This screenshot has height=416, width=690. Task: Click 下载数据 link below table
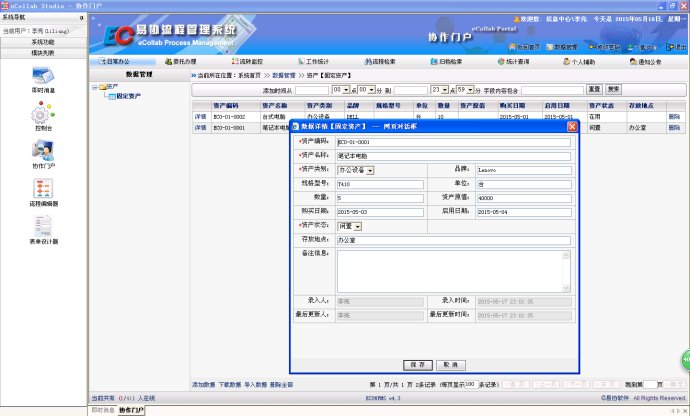[230, 385]
